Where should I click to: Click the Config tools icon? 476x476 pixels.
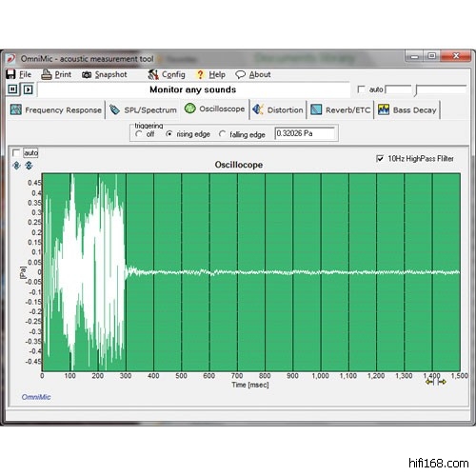[153, 74]
